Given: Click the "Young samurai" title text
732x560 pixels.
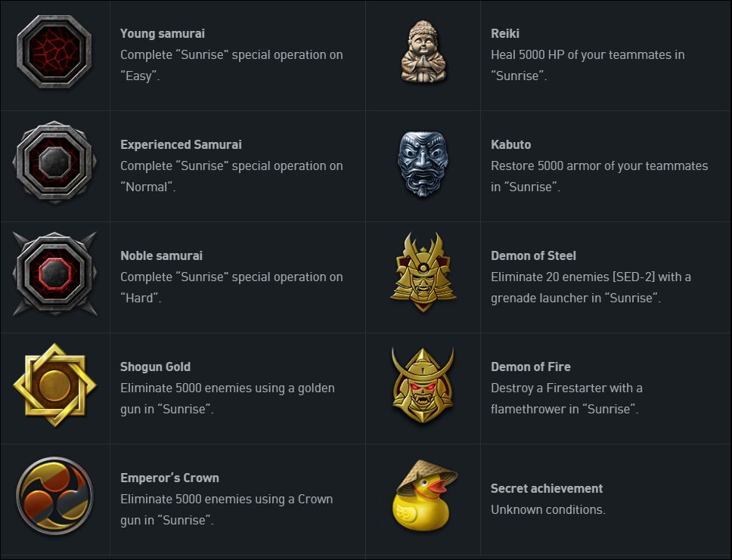Looking at the screenshot, I should (x=163, y=33).
